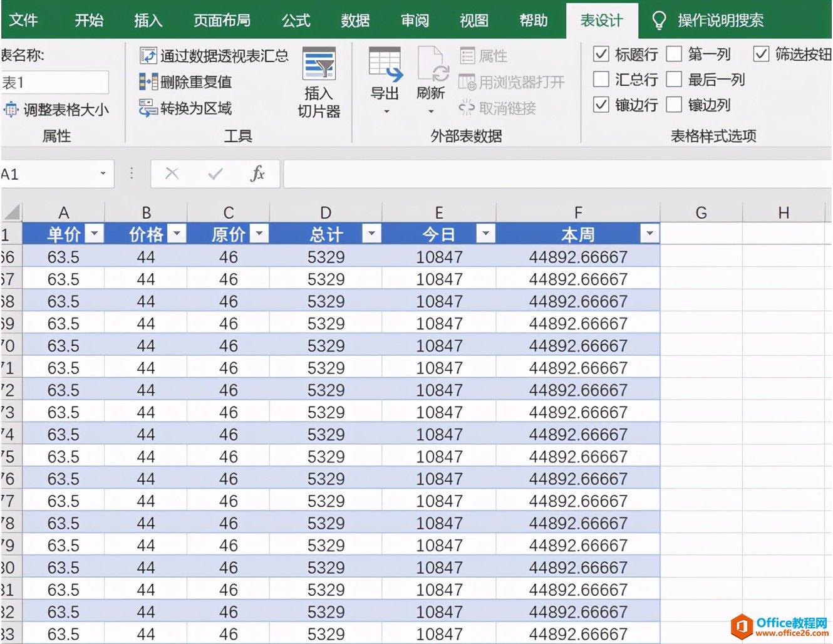The height and width of the screenshot is (644, 833).
Task: Switch to the 插入 tab
Action: tap(148, 20)
